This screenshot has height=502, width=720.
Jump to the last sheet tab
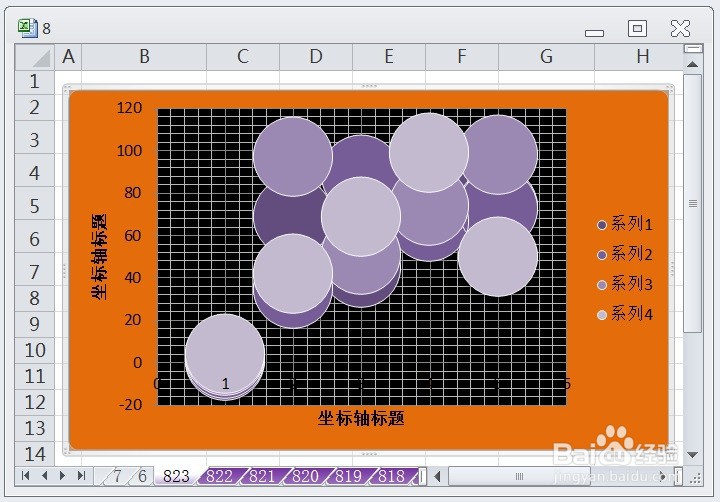(81, 476)
